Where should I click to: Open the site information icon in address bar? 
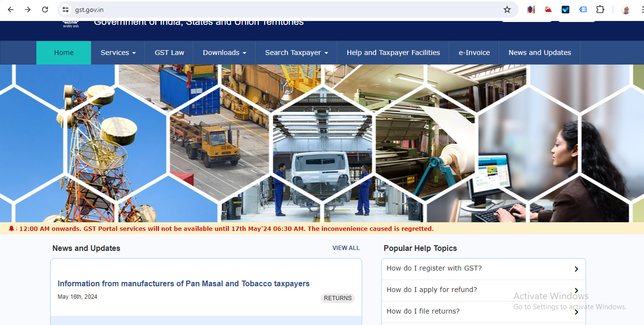[66, 10]
